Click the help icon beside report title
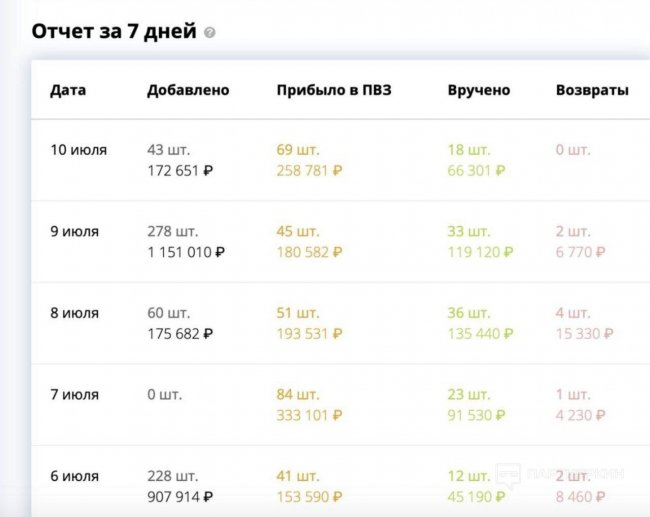Screen dimensions: 650x517 tap(209, 33)
